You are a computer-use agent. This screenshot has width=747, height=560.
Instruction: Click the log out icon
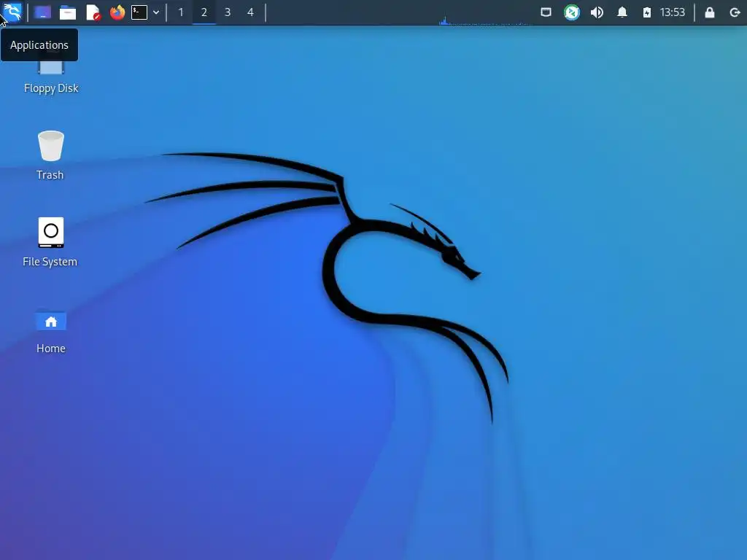735,12
